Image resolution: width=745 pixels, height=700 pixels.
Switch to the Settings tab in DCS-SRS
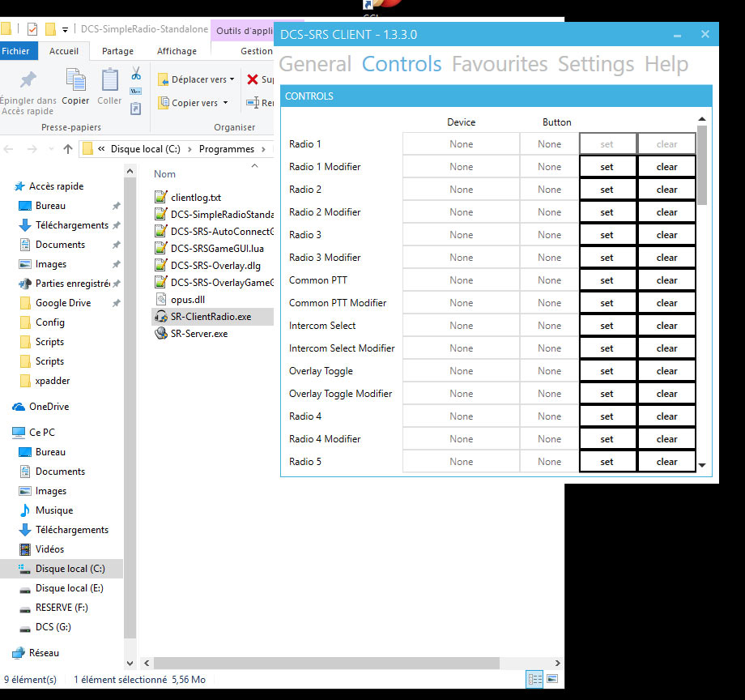pos(595,64)
